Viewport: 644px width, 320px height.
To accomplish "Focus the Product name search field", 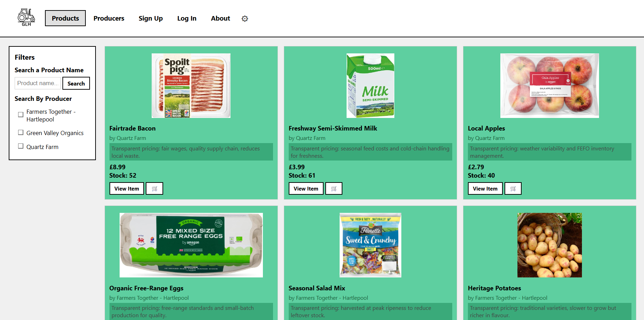I will click(38, 83).
